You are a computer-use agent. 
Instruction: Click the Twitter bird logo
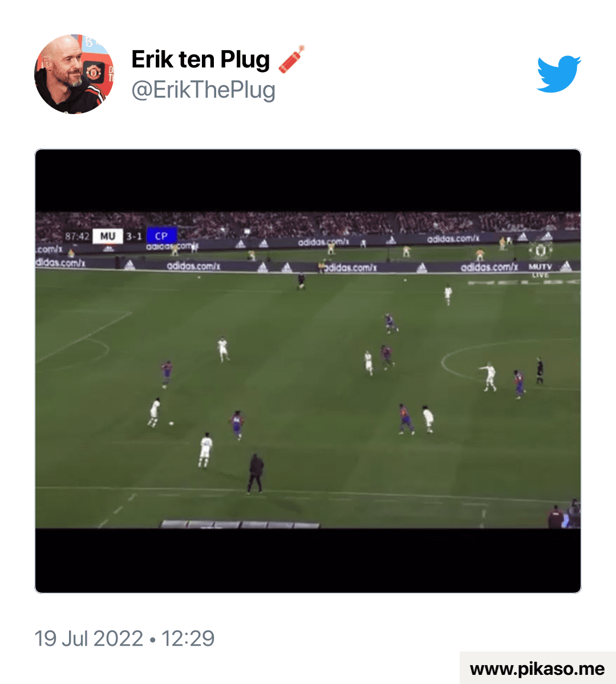coord(558,74)
